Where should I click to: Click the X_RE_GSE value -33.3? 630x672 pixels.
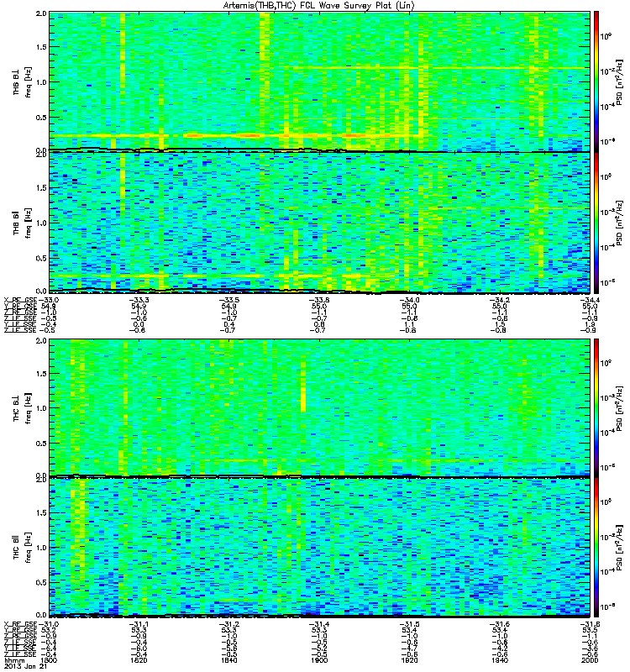tap(139, 300)
